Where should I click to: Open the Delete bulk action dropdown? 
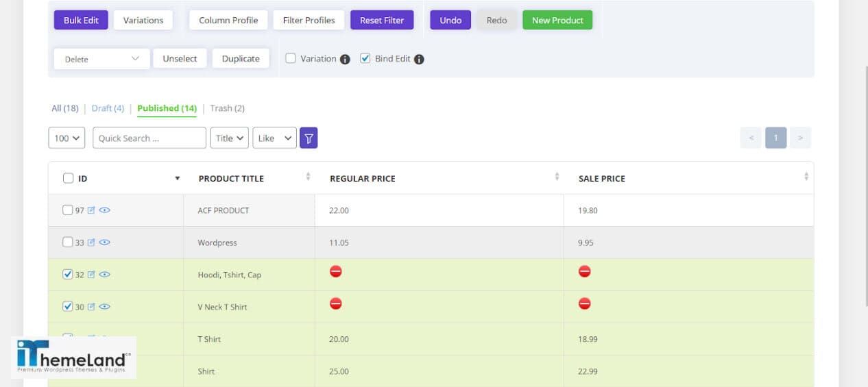(101, 59)
